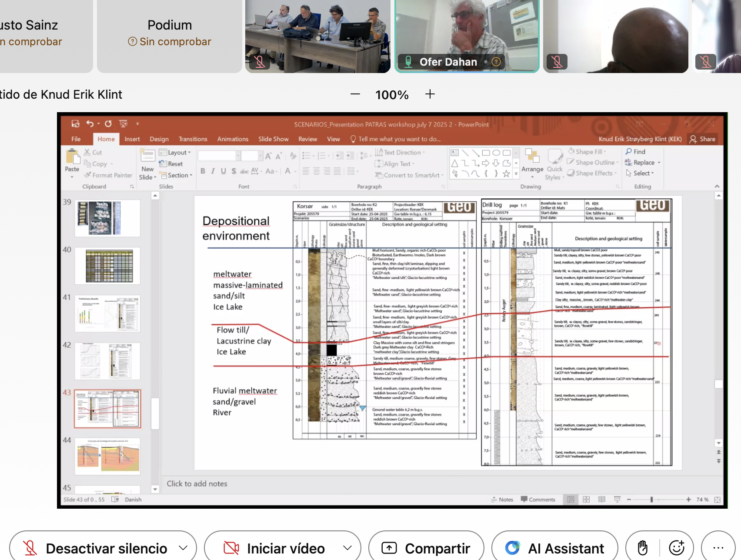Expand the Iniciar vídeo options chevron
The width and height of the screenshot is (741, 560).
347,548
